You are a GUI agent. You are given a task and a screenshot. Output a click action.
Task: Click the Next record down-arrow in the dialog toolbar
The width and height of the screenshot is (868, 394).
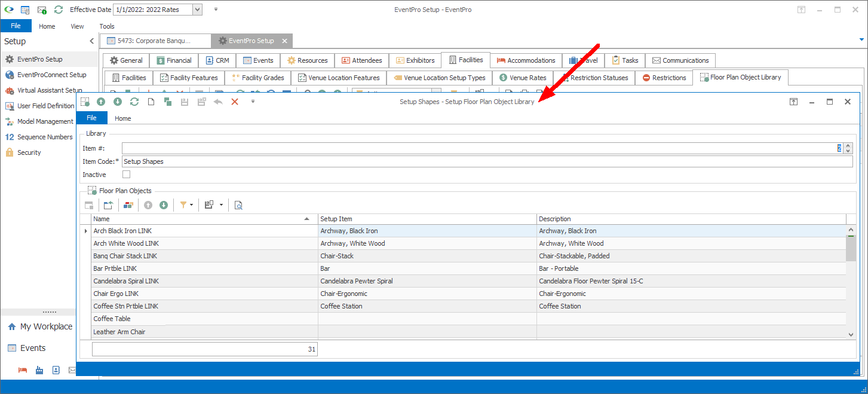click(118, 102)
